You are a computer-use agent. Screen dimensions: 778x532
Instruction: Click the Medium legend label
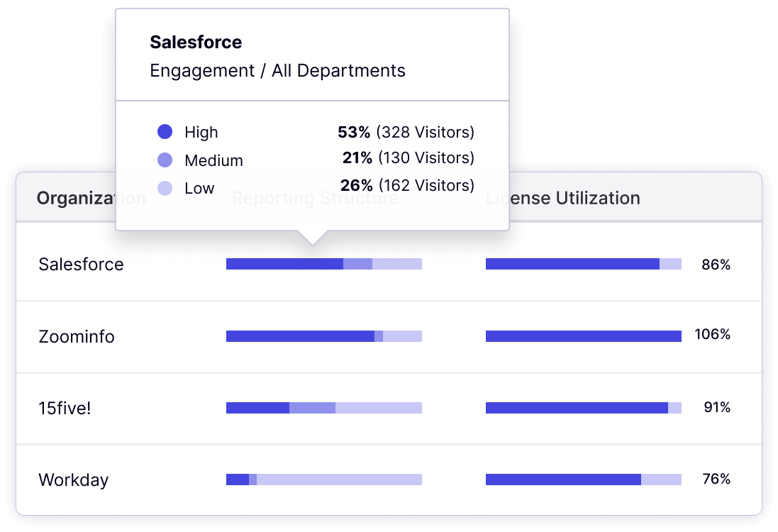pyautogui.click(x=214, y=161)
